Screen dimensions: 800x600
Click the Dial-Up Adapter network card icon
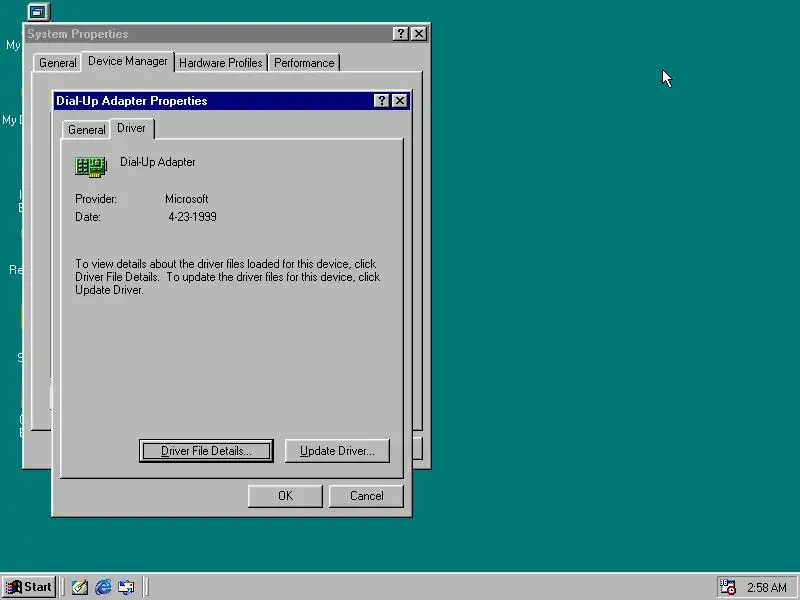(x=91, y=167)
